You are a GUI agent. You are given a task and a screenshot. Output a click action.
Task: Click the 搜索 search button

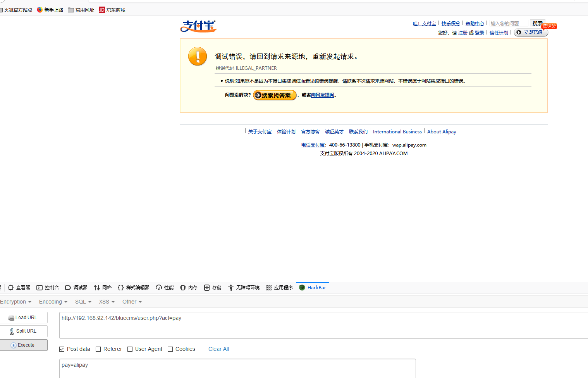tap(537, 23)
